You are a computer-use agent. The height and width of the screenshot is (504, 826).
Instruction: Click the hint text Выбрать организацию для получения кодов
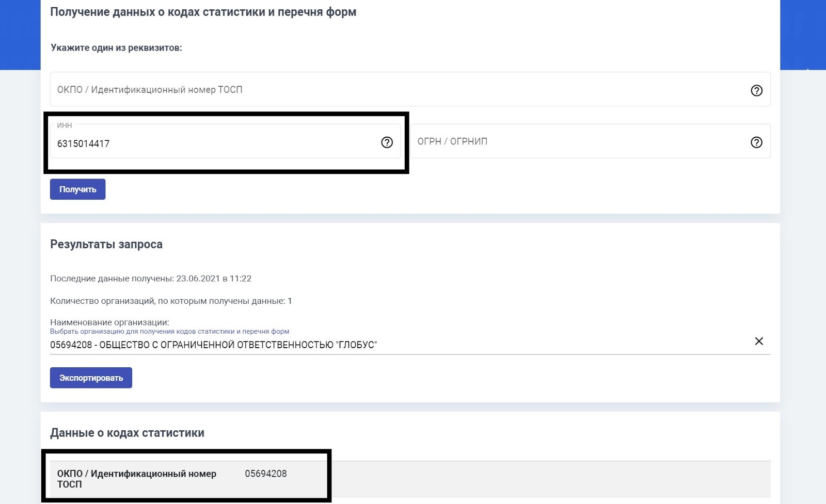[x=169, y=331]
